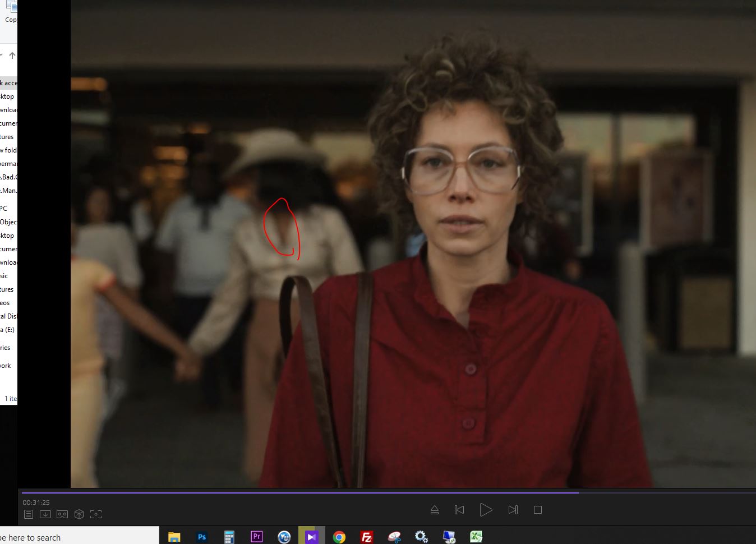This screenshot has height=544, width=756.
Task: Open Google Chrome in the taskbar
Action: 339,537
